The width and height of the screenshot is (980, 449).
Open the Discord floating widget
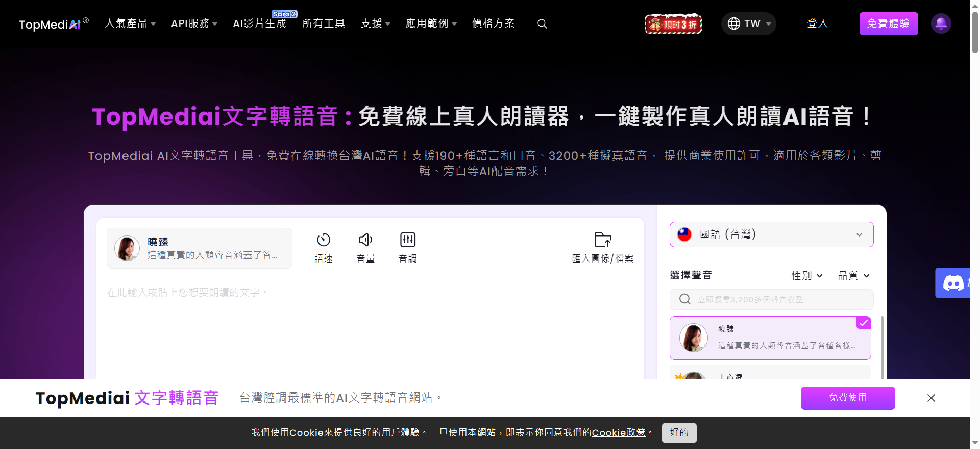[953, 283]
